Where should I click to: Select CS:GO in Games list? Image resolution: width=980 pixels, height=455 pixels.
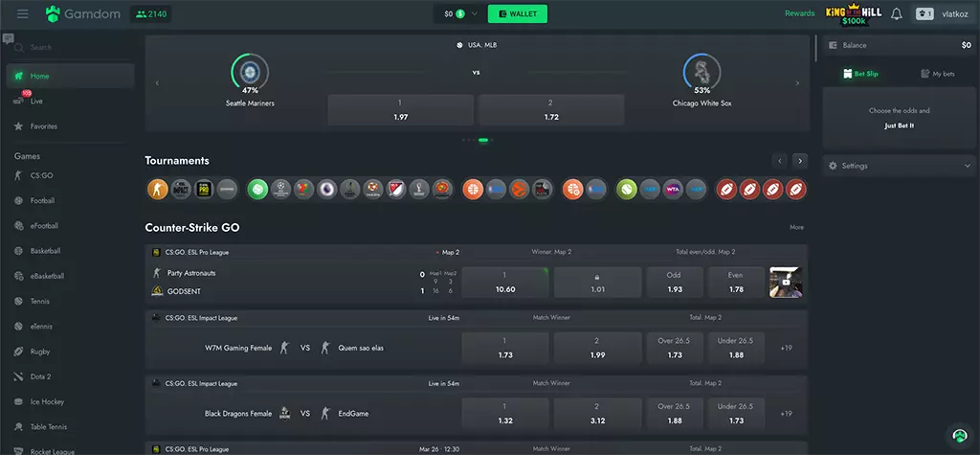click(x=71, y=176)
